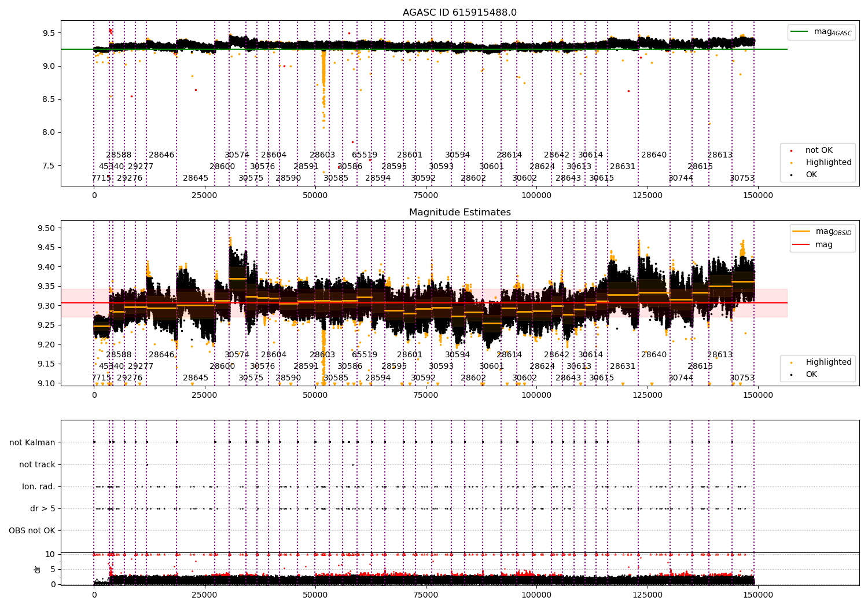
Task: Click the "not Kalman" axis label
Action: (32, 443)
